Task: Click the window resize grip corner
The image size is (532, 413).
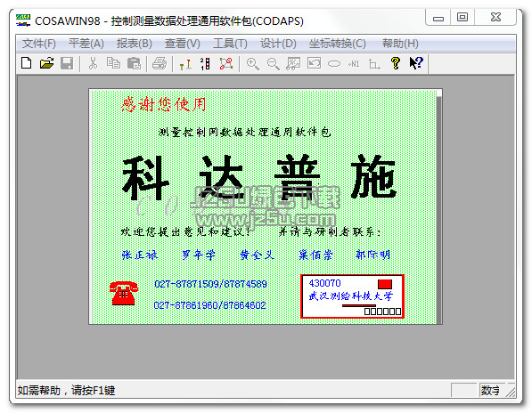Action: tap(510, 391)
